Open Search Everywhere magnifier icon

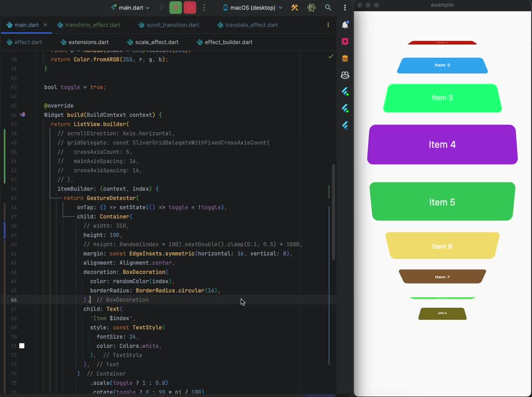point(328,8)
